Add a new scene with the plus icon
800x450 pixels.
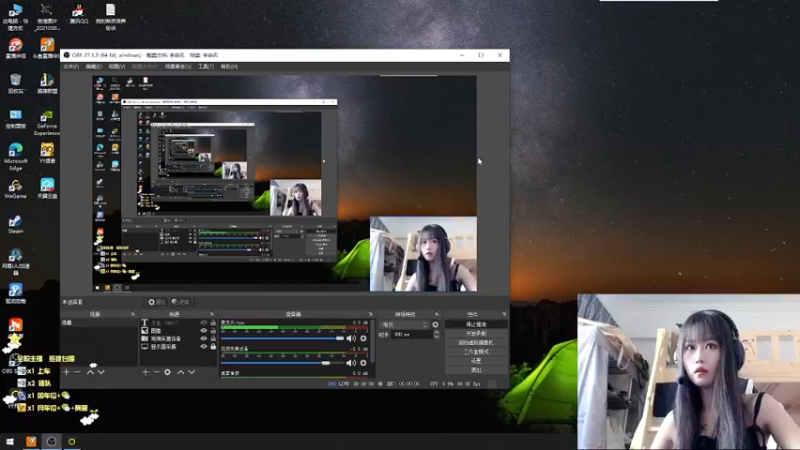(x=66, y=372)
